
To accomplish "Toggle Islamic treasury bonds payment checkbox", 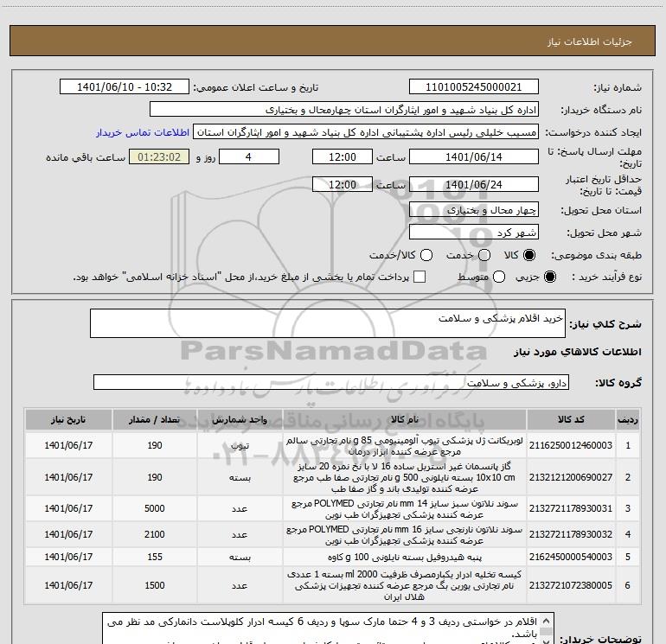I will click(x=419, y=277).
